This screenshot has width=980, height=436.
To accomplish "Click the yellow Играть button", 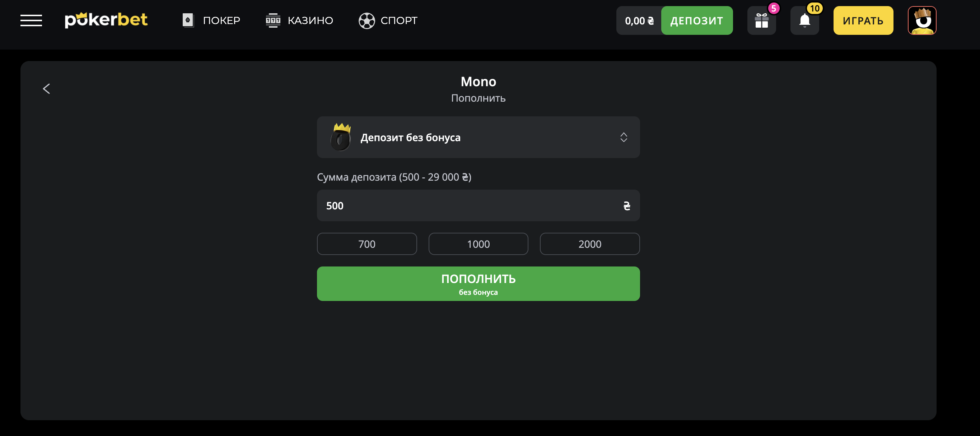I will tap(863, 20).
